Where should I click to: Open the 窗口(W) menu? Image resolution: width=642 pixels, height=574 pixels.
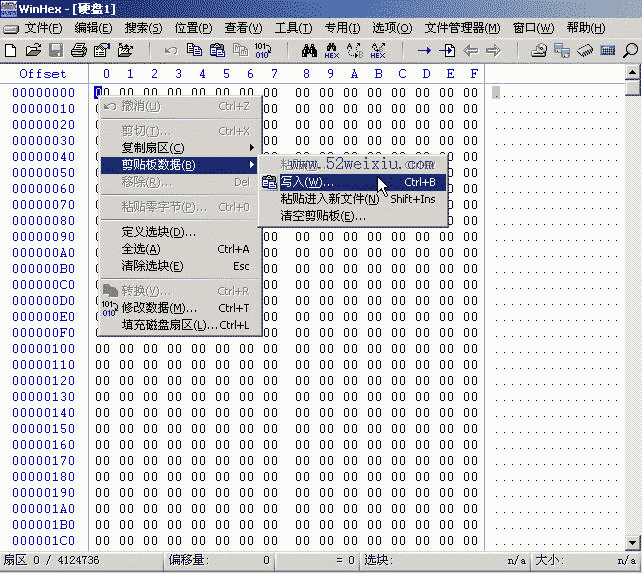[x=533, y=28]
